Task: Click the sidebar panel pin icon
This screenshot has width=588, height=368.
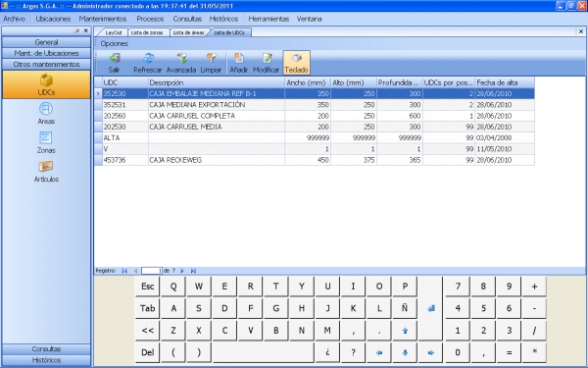Action: coord(77,30)
